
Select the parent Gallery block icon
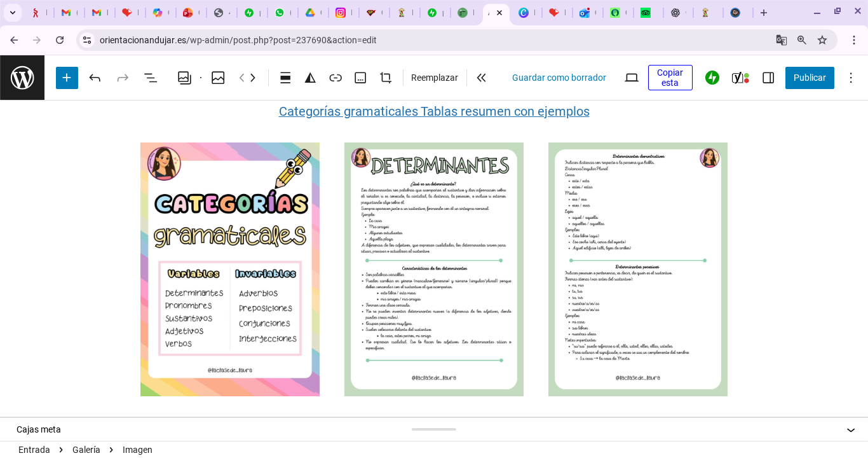(x=184, y=78)
